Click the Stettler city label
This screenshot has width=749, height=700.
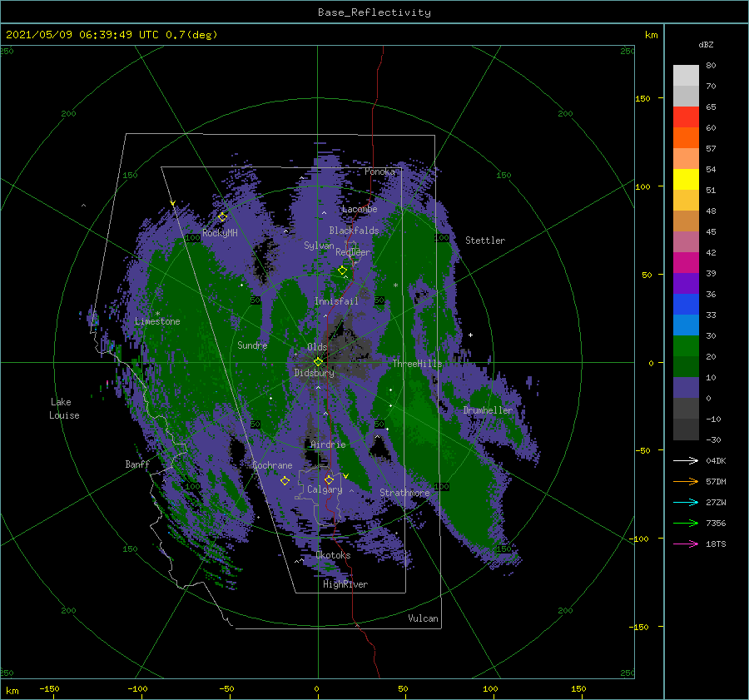485,241
